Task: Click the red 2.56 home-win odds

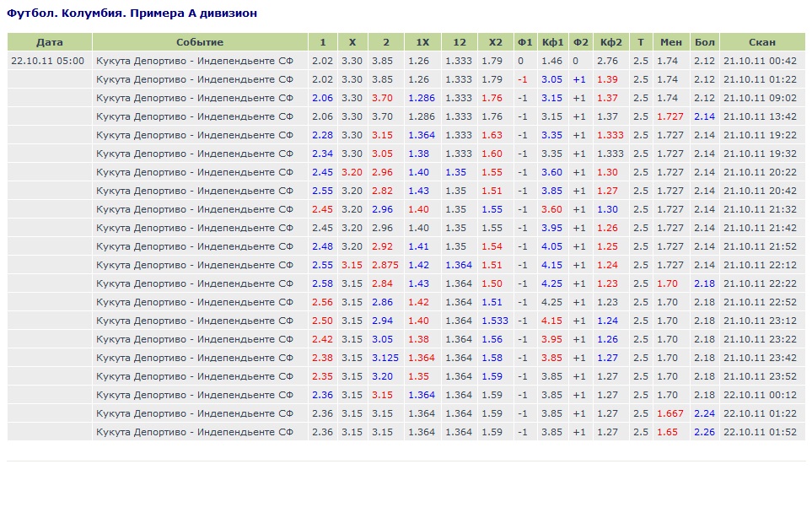Action: (x=322, y=302)
